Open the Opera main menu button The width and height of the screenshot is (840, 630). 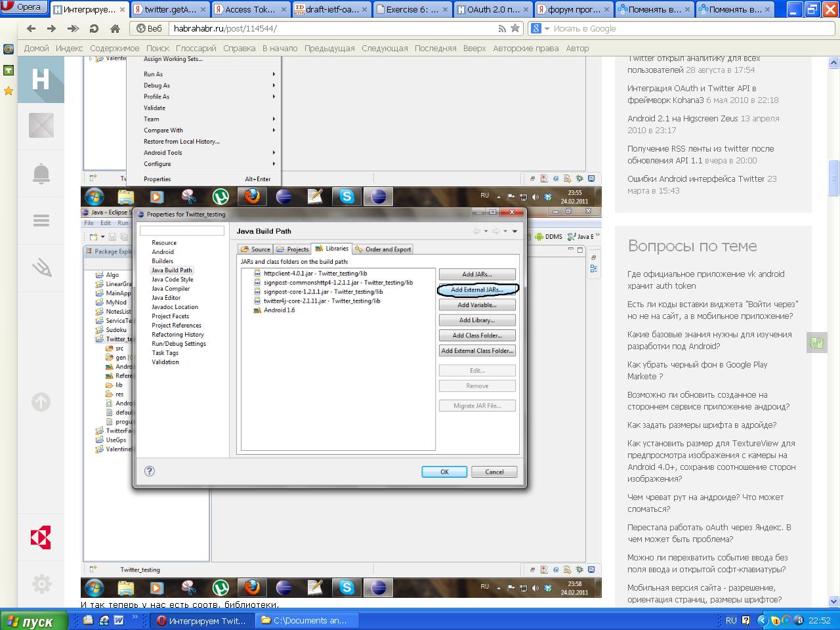(23, 7)
